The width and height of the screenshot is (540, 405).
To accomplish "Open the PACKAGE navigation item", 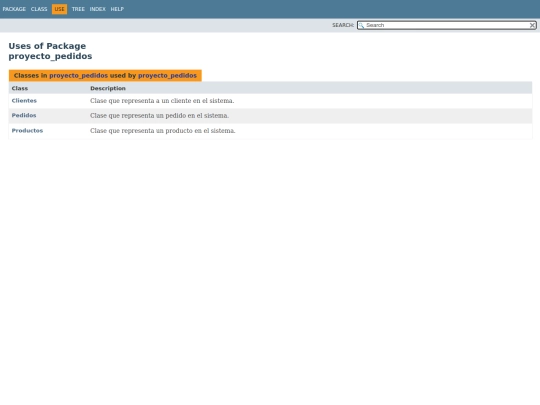I will [x=14, y=9].
